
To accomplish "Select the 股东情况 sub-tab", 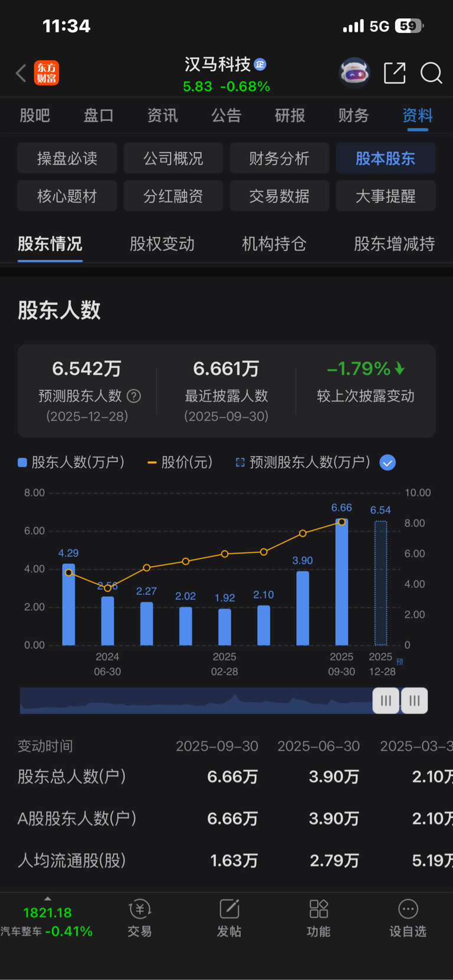I will click(x=50, y=244).
